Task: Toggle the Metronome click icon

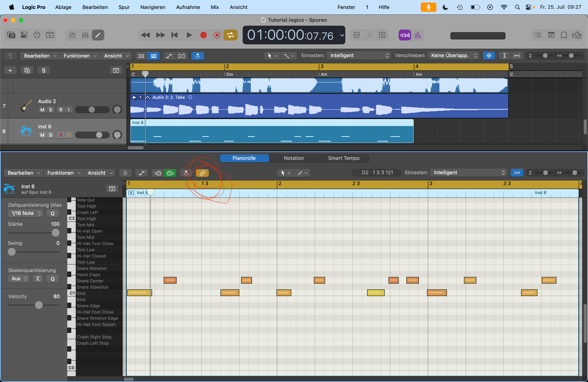Action: click(x=418, y=35)
